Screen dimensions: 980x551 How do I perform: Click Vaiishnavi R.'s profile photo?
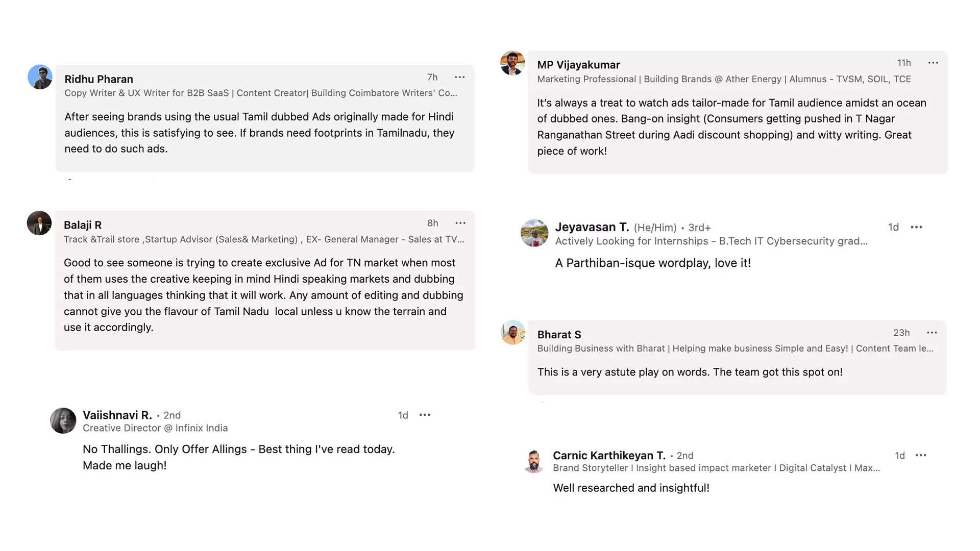[63, 421]
